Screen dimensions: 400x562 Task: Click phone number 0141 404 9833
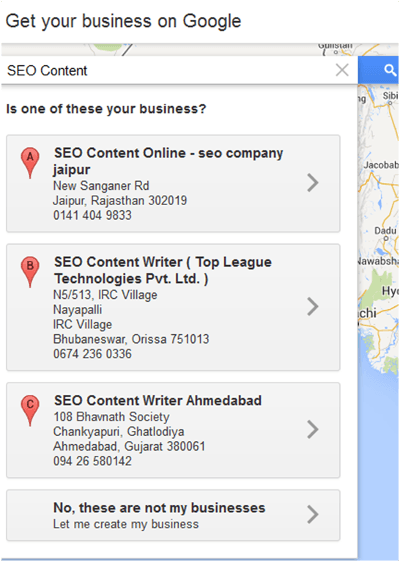tap(92, 215)
